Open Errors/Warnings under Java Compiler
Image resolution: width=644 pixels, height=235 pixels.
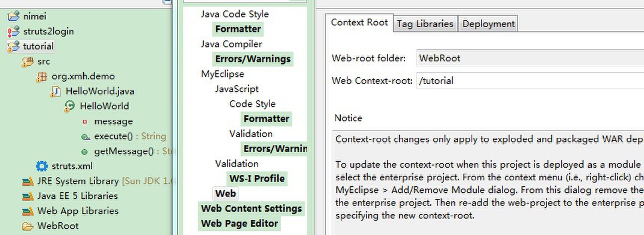pyautogui.click(x=253, y=59)
